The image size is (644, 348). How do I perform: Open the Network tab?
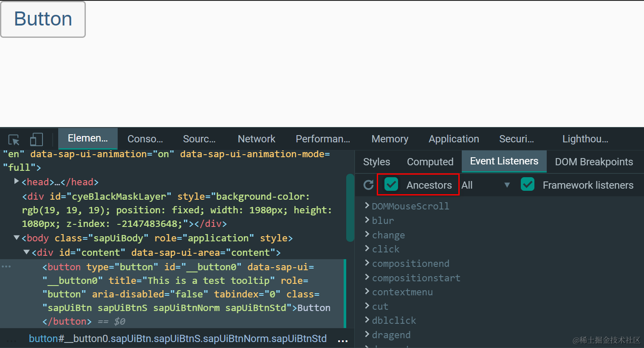coord(257,139)
